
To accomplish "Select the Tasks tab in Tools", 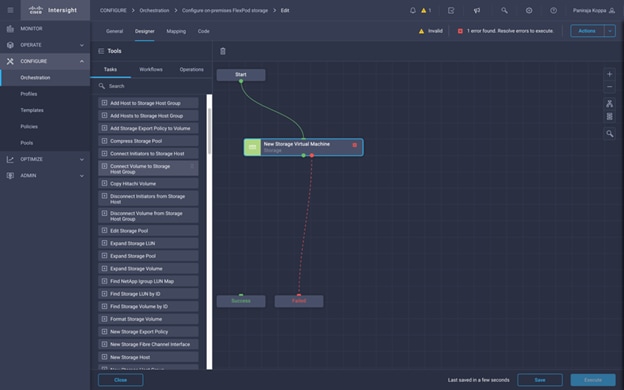I will click(x=110, y=69).
